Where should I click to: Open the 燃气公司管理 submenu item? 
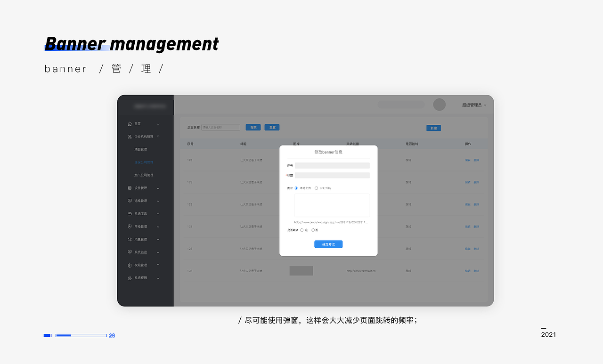tap(144, 175)
